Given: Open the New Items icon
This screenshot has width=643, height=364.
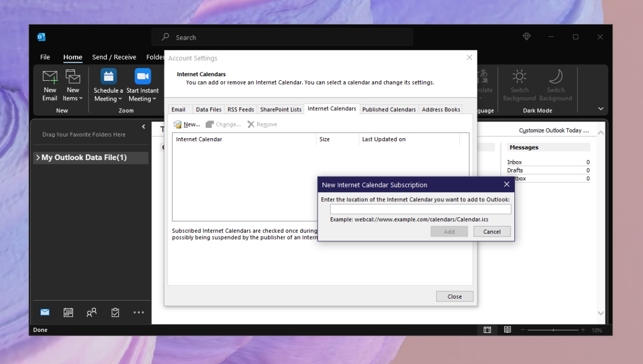Looking at the screenshot, I should [73, 77].
